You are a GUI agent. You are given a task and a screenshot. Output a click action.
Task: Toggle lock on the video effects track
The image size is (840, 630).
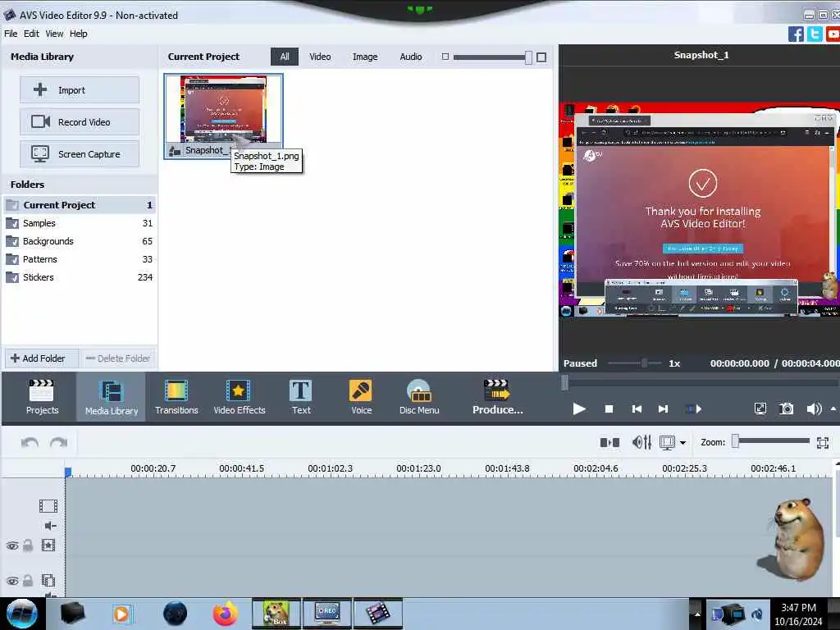(x=28, y=546)
